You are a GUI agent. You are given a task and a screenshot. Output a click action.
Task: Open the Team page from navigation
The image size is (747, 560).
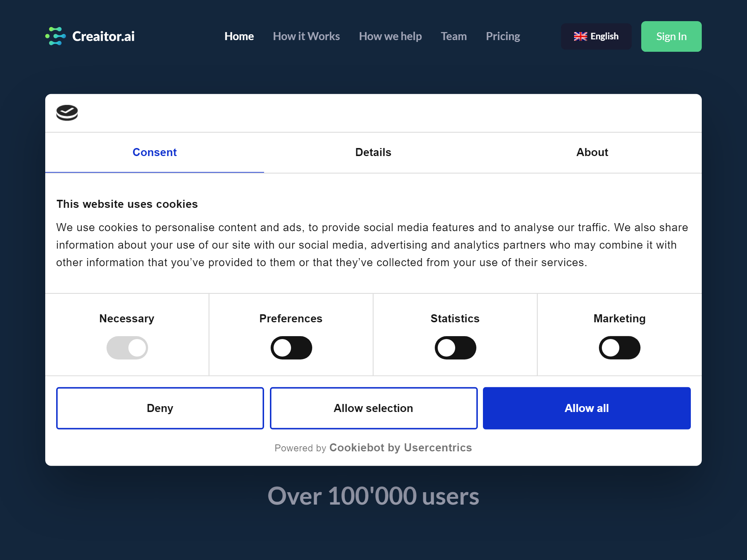click(x=453, y=36)
